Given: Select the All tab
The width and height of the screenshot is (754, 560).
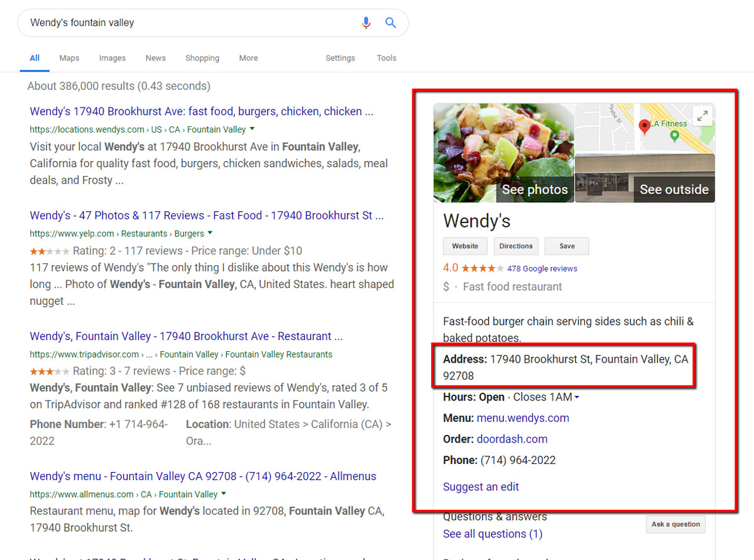Looking at the screenshot, I should (x=35, y=58).
